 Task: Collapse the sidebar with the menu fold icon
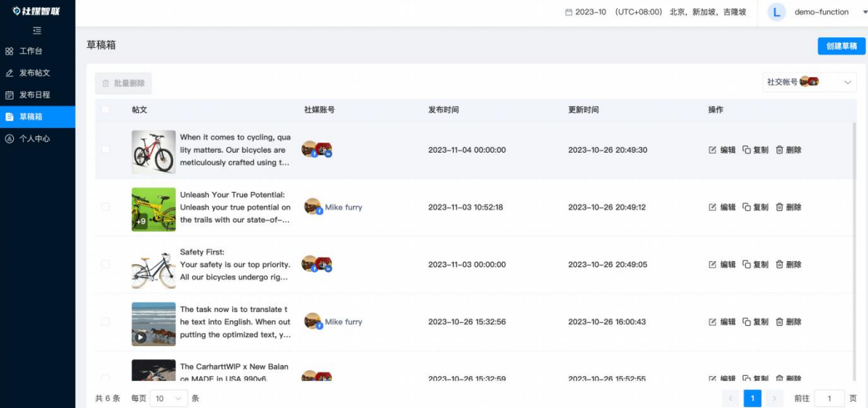pyautogui.click(x=37, y=31)
